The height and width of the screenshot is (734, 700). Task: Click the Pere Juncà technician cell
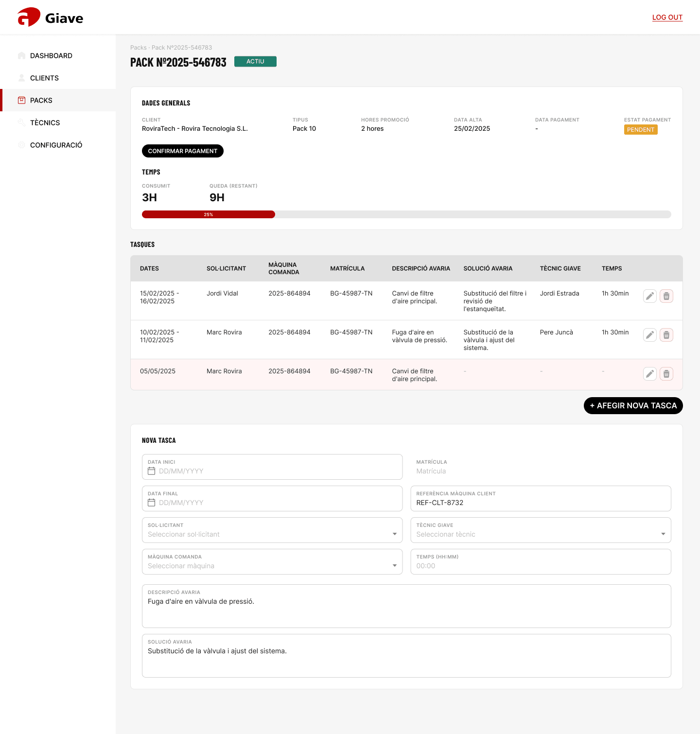(x=557, y=332)
